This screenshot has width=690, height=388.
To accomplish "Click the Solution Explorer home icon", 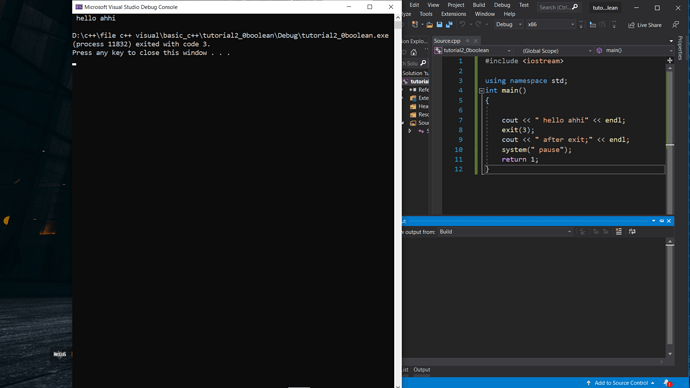I will [414, 52].
